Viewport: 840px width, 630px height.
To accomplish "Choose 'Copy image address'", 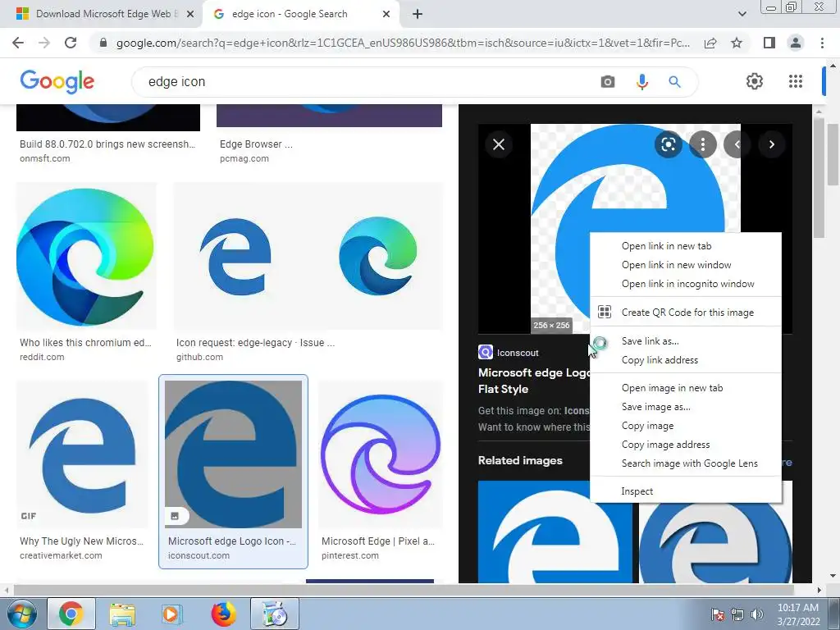I will pyautogui.click(x=686, y=445).
